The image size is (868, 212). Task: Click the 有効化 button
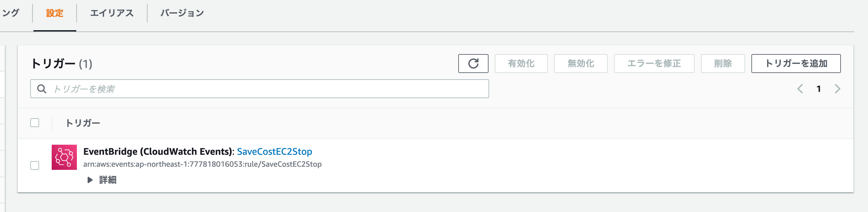tap(521, 63)
